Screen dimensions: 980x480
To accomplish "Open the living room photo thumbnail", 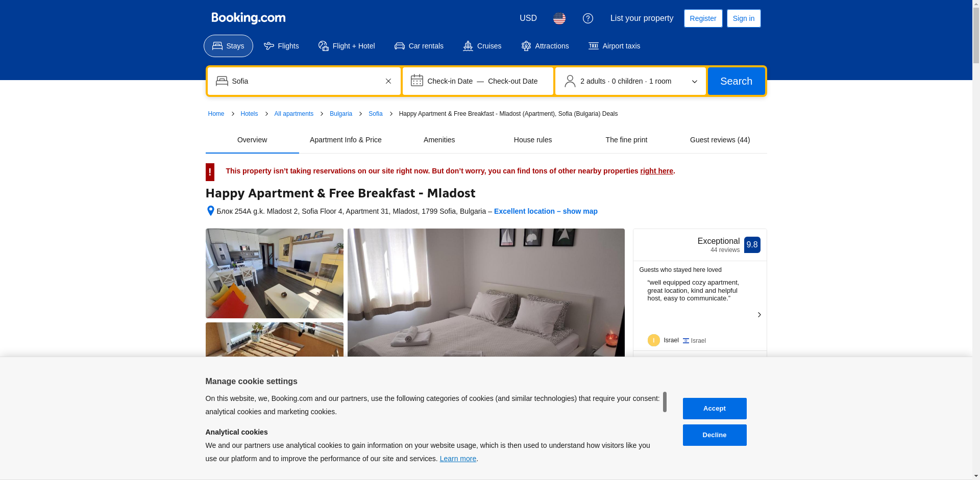I will coord(274,273).
